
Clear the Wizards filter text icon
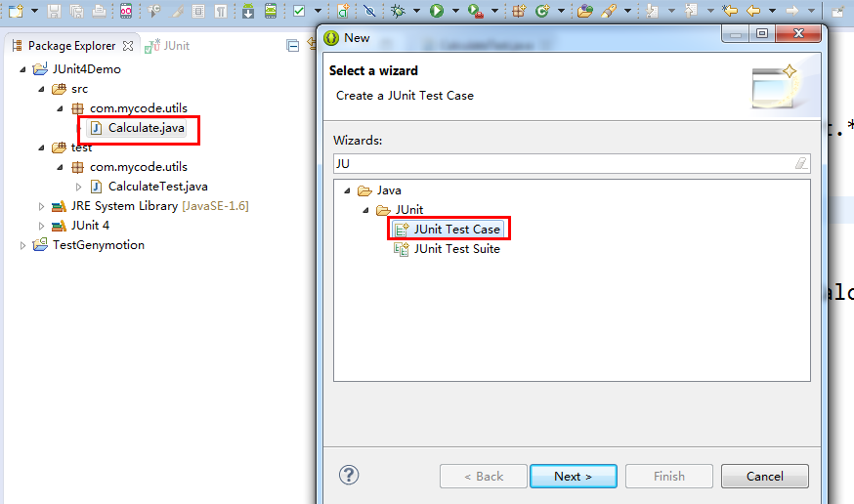point(800,163)
